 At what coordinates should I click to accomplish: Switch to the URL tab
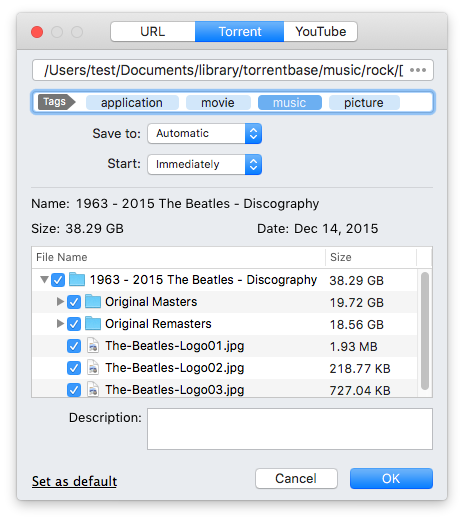pyautogui.click(x=153, y=32)
